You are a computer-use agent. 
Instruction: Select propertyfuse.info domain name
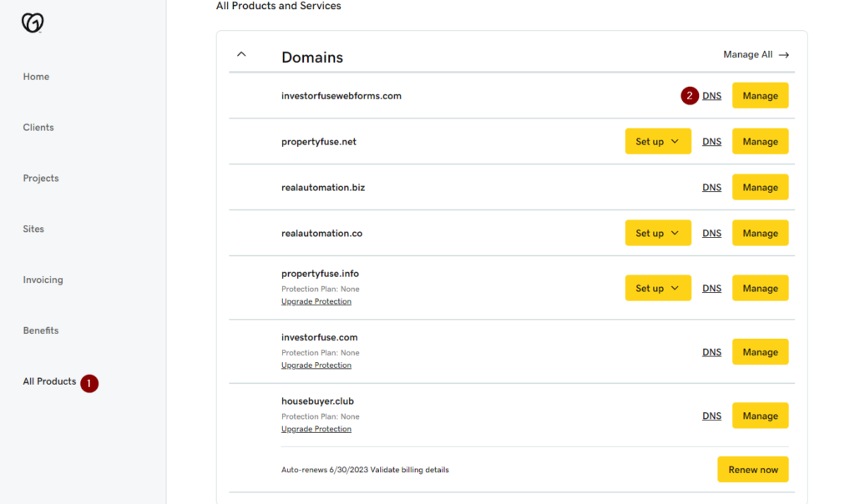(320, 274)
